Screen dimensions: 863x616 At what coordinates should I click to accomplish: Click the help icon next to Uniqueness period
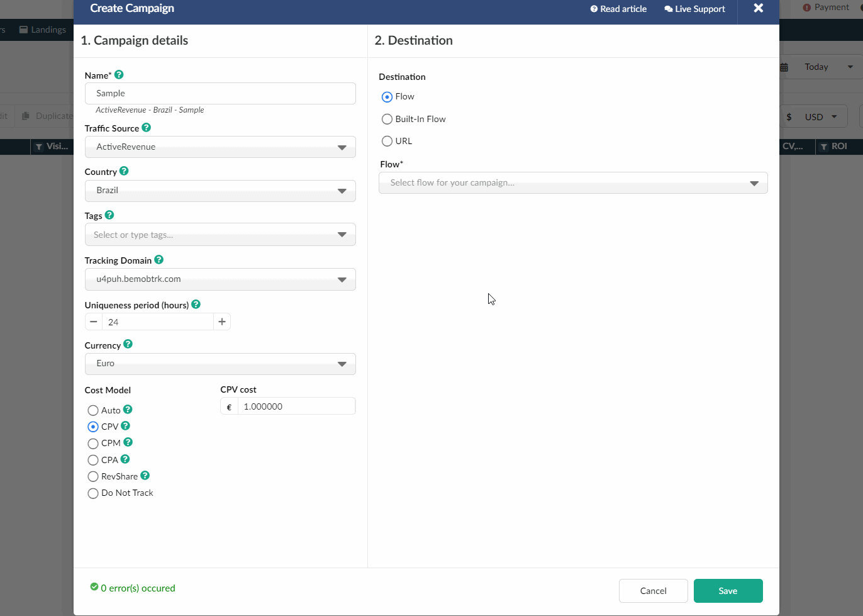point(196,305)
